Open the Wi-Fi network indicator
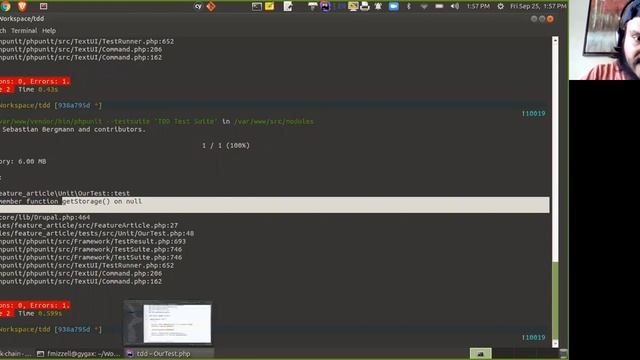 (424, 6)
